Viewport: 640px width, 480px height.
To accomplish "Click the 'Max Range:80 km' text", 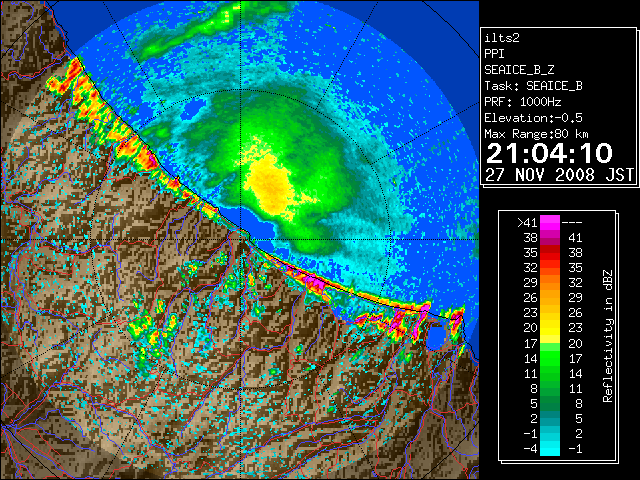I will pyautogui.click(x=537, y=134).
